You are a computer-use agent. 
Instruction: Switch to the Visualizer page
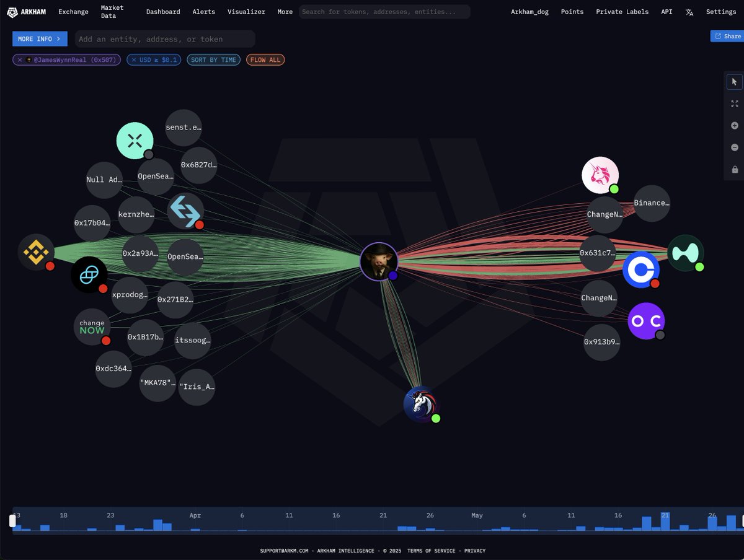click(x=246, y=12)
